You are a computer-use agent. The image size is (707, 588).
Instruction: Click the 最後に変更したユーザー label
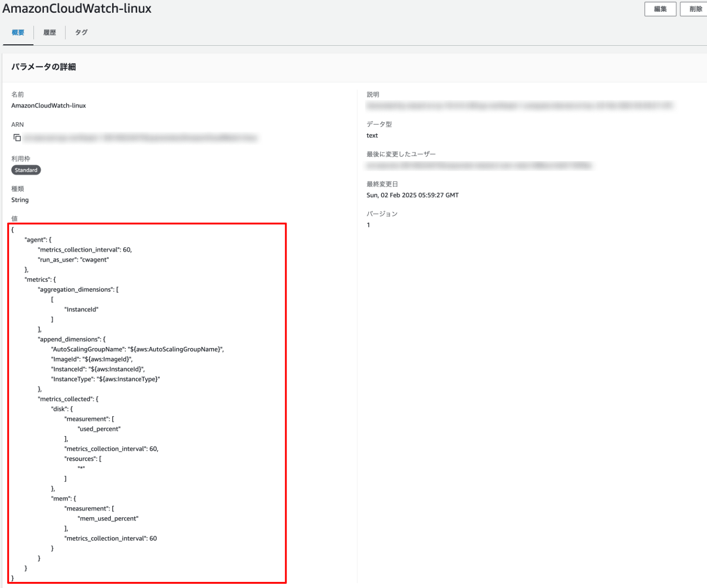401,154
